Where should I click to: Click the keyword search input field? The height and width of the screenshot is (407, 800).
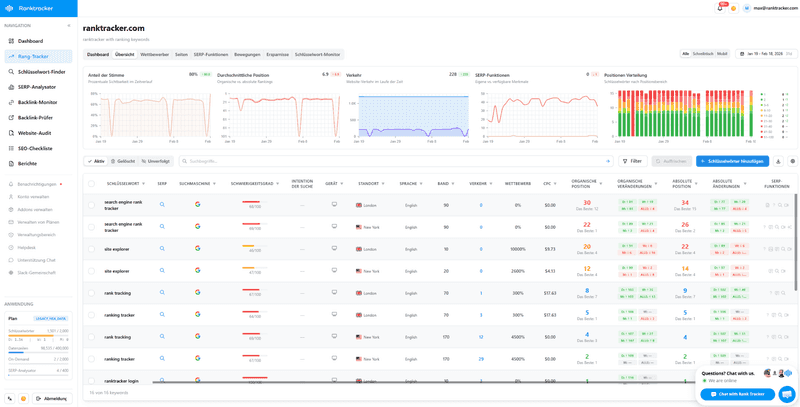point(390,161)
